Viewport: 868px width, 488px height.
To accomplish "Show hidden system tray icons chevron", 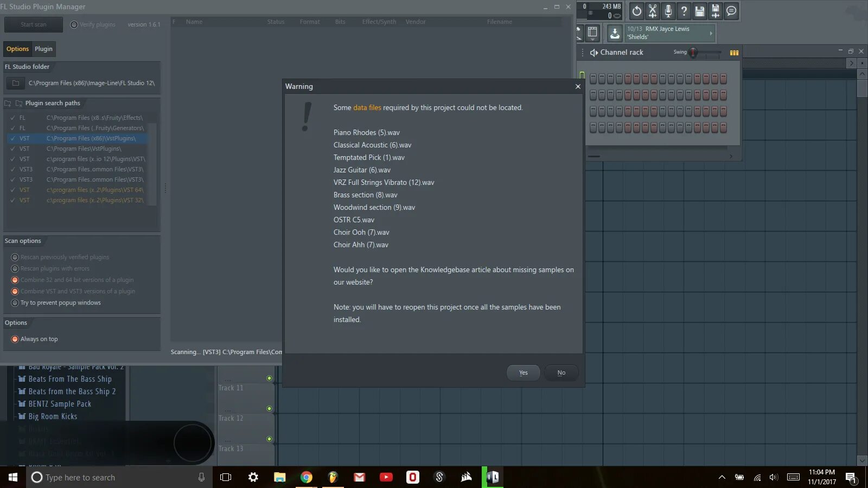I will pos(722,477).
